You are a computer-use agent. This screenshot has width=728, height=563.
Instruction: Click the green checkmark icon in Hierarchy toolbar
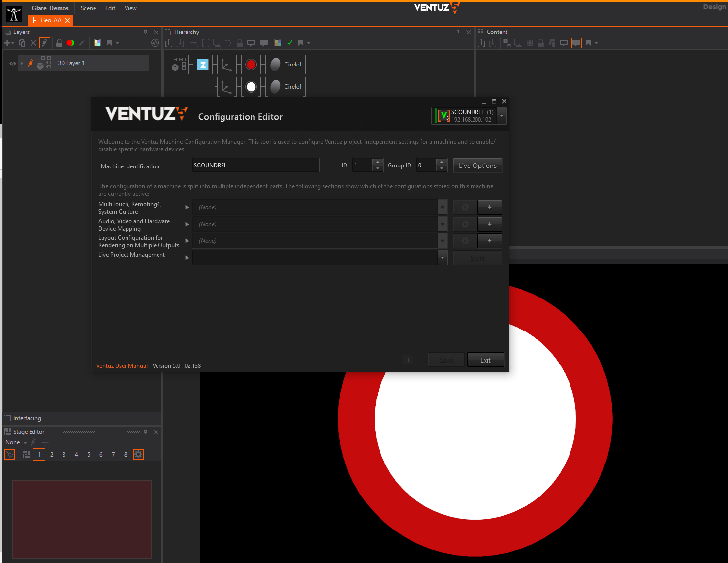[x=290, y=43]
